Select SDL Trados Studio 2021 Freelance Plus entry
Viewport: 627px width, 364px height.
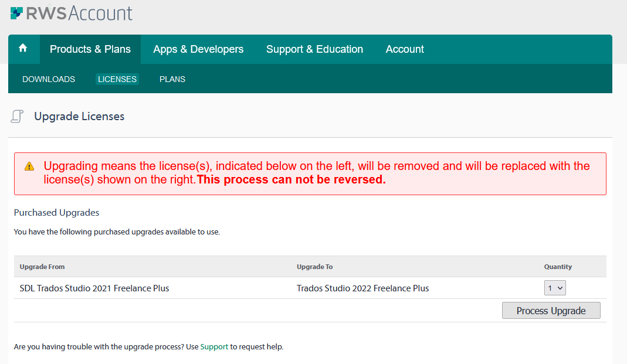[x=94, y=288]
